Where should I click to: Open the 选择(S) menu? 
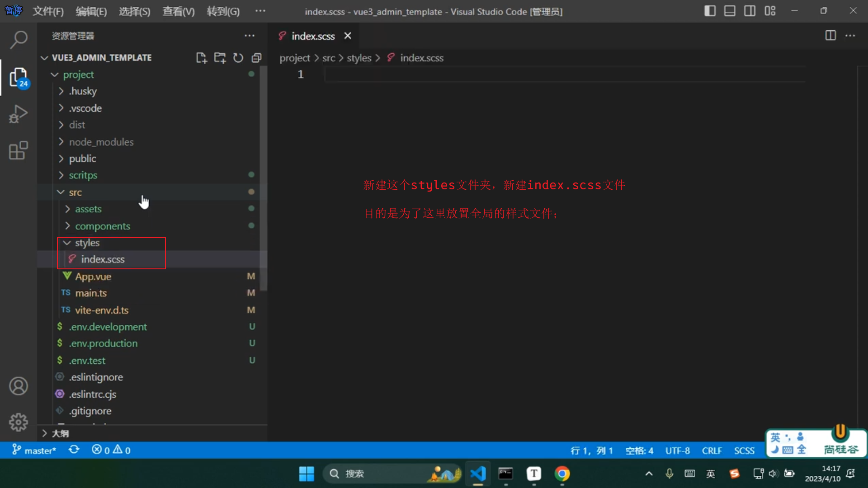[134, 11]
